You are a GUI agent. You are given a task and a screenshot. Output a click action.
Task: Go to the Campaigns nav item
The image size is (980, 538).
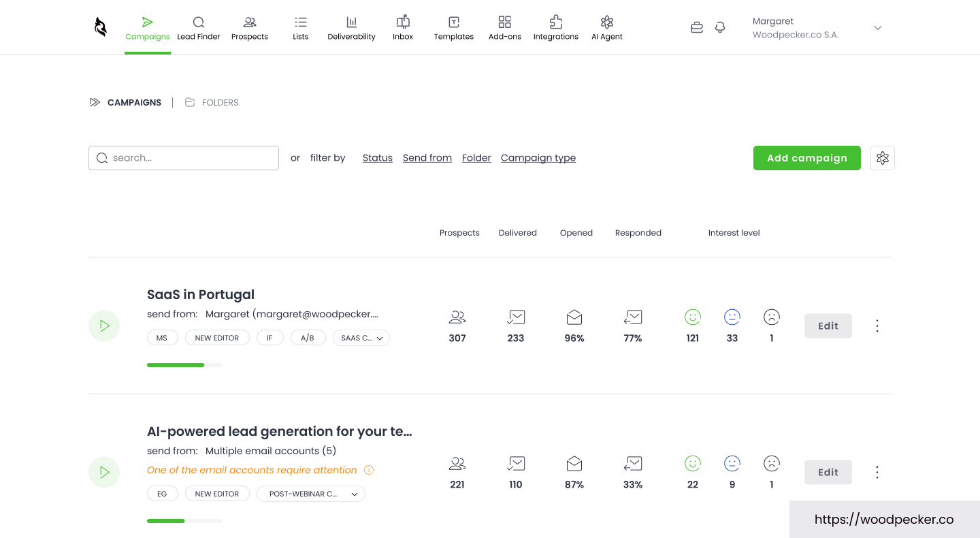148,29
